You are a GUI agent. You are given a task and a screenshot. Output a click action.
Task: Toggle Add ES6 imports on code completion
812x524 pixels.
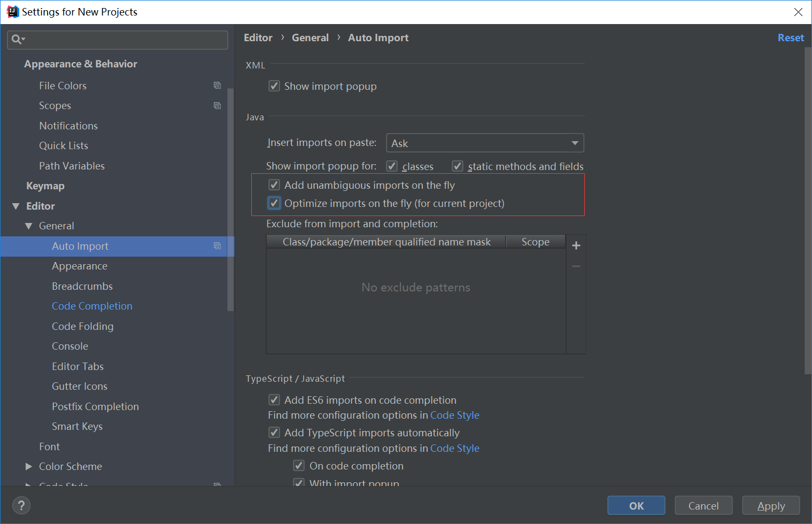pyautogui.click(x=274, y=400)
